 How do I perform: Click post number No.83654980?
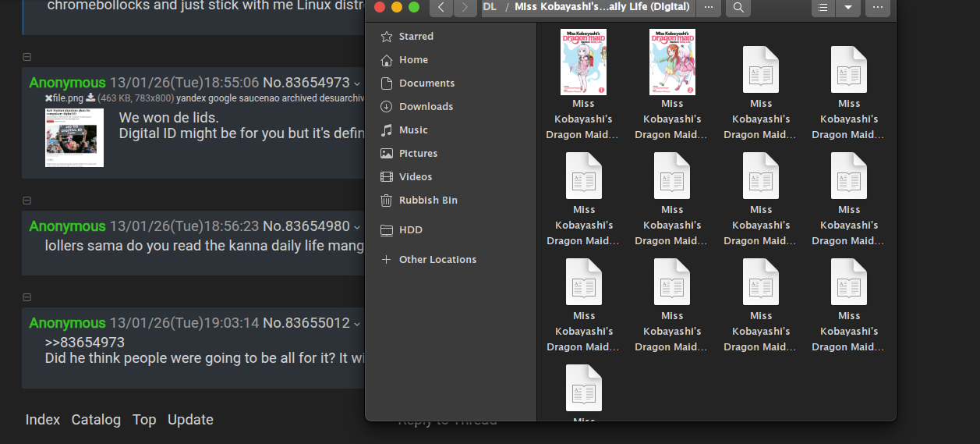pos(306,226)
